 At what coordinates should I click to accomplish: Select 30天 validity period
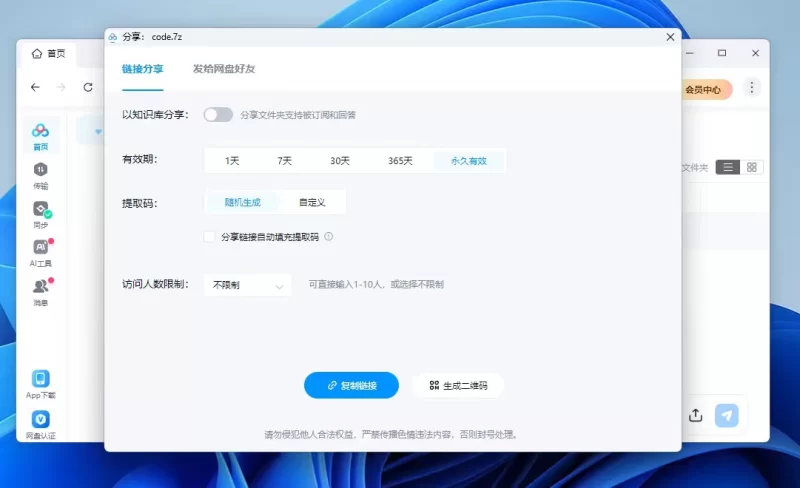(340, 161)
